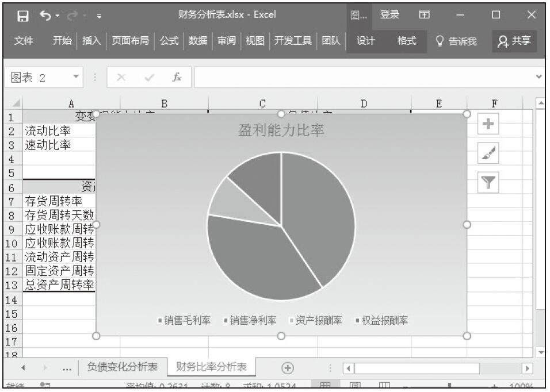Open Chart Filters funnel button
Screen dimensions: 550x392
(x=487, y=184)
